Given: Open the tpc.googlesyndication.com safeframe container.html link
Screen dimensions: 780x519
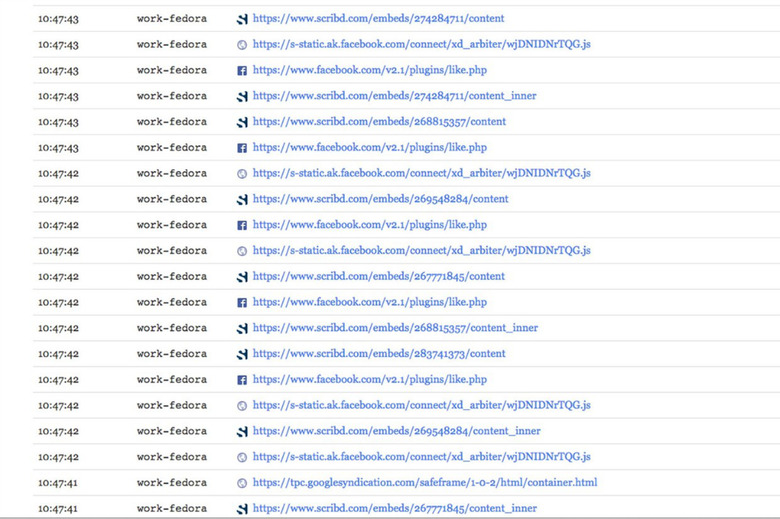Looking at the screenshot, I should [425, 482].
